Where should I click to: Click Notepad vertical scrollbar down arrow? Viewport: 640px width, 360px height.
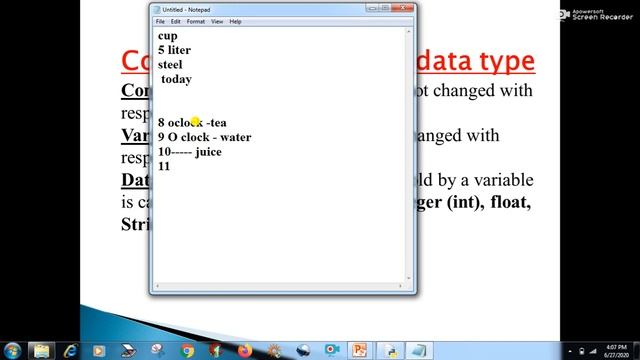pos(409,278)
